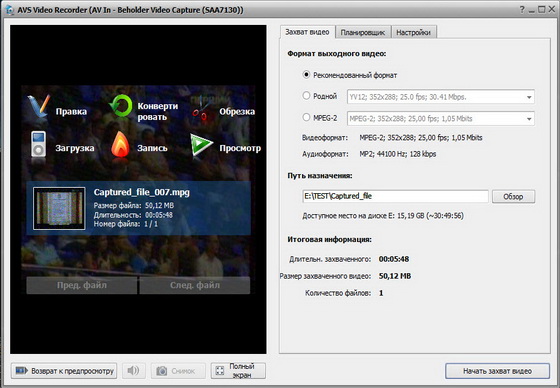Image resolution: width=560 pixels, height=388 pixels.
Task: Click Возврат к предпросмотру button
Action: click(64, 371)
